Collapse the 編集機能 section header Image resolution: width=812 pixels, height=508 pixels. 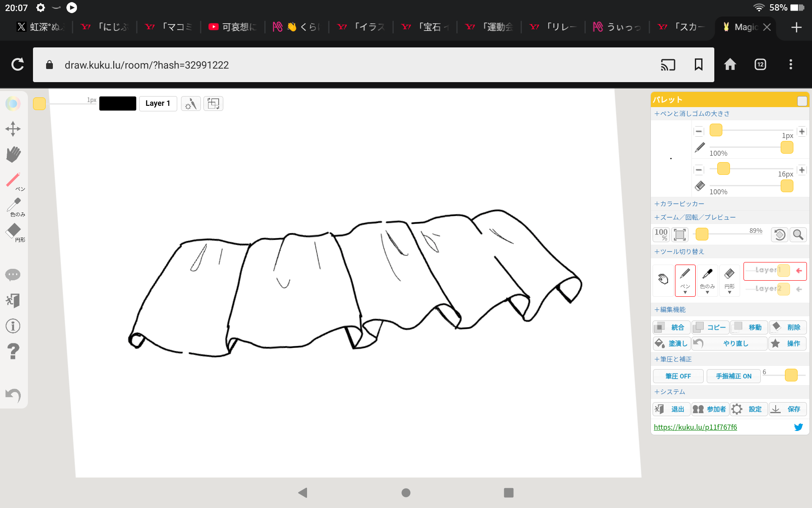(x=670, y=309)
